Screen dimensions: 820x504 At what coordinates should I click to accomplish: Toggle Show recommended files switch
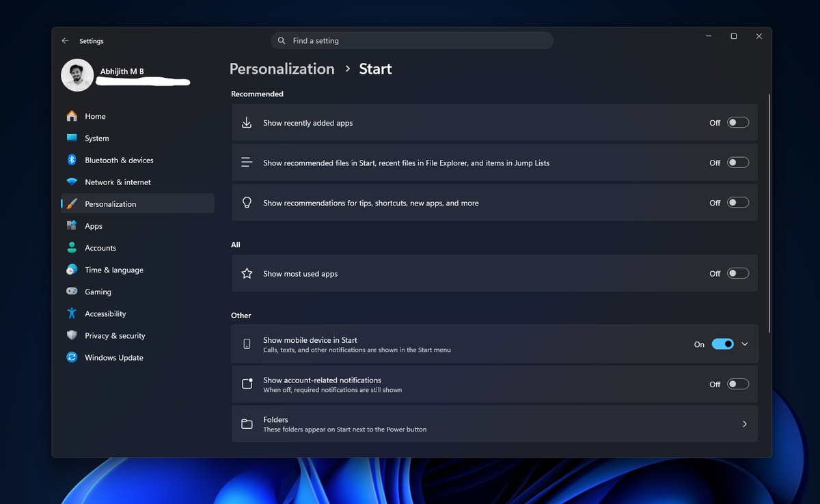tap(738, 163)
